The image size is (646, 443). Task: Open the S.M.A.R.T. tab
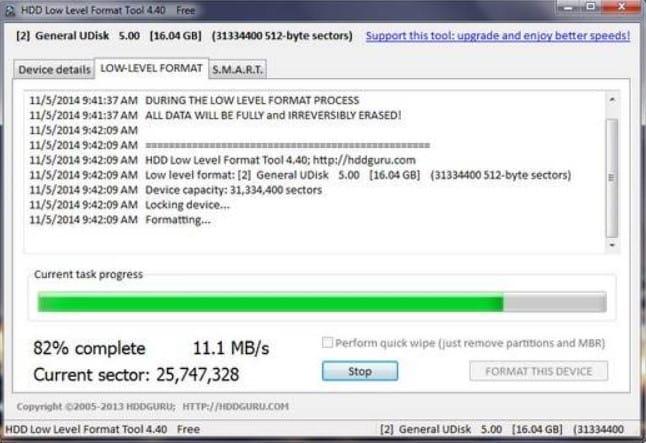point(236,69)
